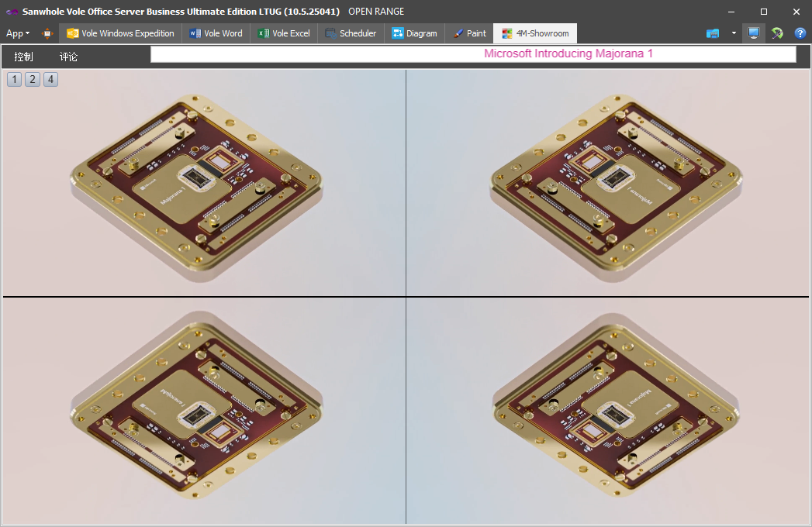Screen dimensions: 812x527
Task: Click the green refresh globe icon
Action: [x=777, y=33]
